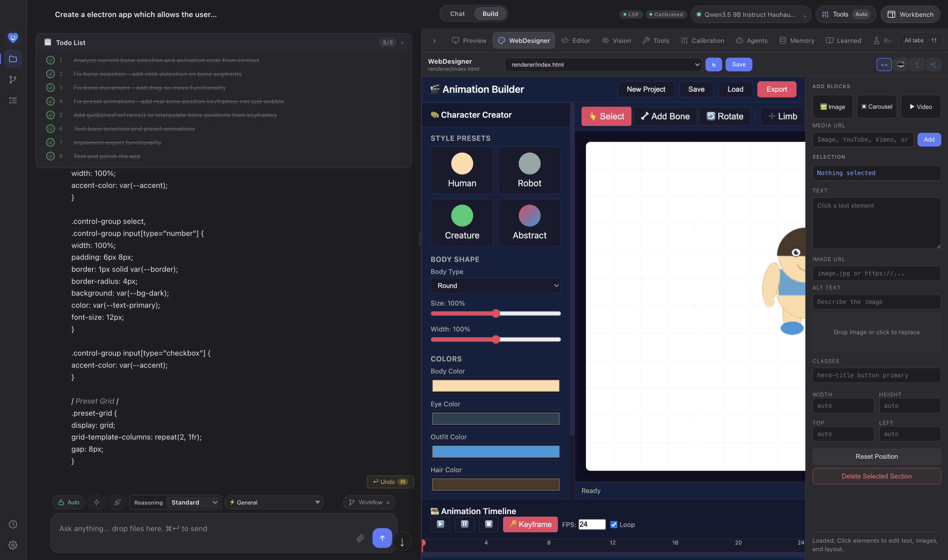Add an Image block
The width and height of the screenshot is (948, 560).
coord(833,107)
